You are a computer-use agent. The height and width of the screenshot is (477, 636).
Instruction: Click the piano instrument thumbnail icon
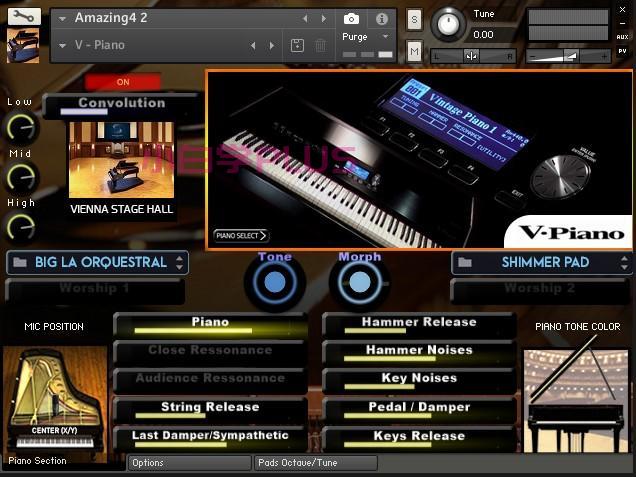tap(23, 45)
